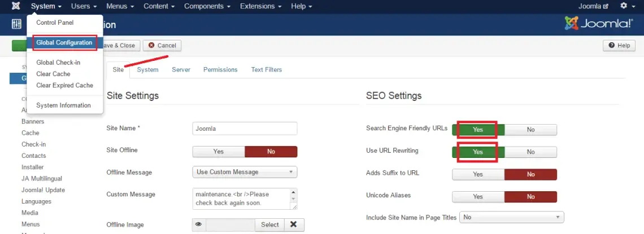Open the settings gear icon menu
The image size is (644, 234).
[626, 6]
